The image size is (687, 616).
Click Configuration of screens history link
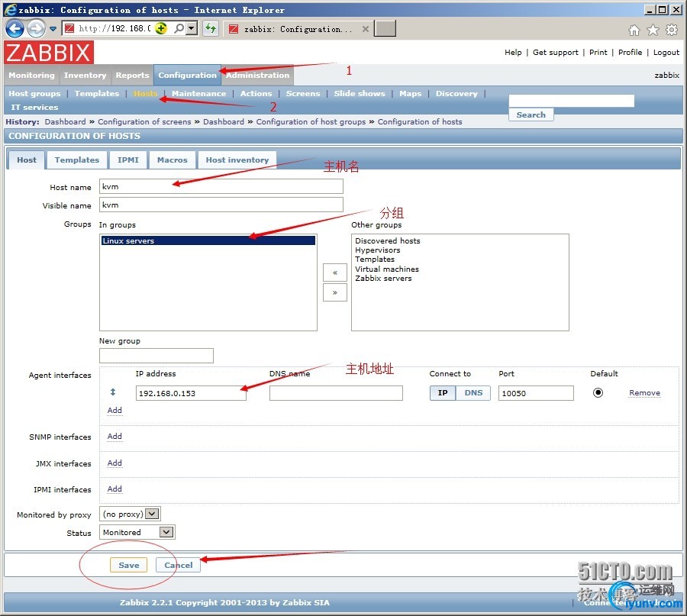coord(144,122)
